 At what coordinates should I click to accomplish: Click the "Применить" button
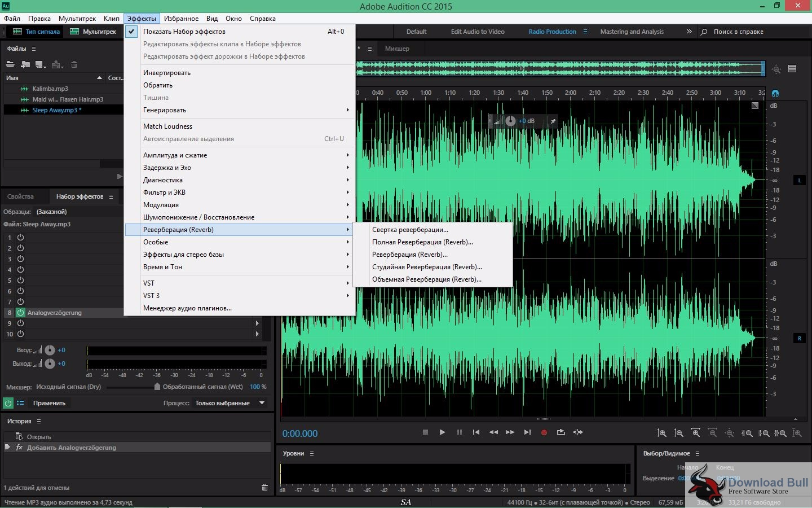coord(49,403)
